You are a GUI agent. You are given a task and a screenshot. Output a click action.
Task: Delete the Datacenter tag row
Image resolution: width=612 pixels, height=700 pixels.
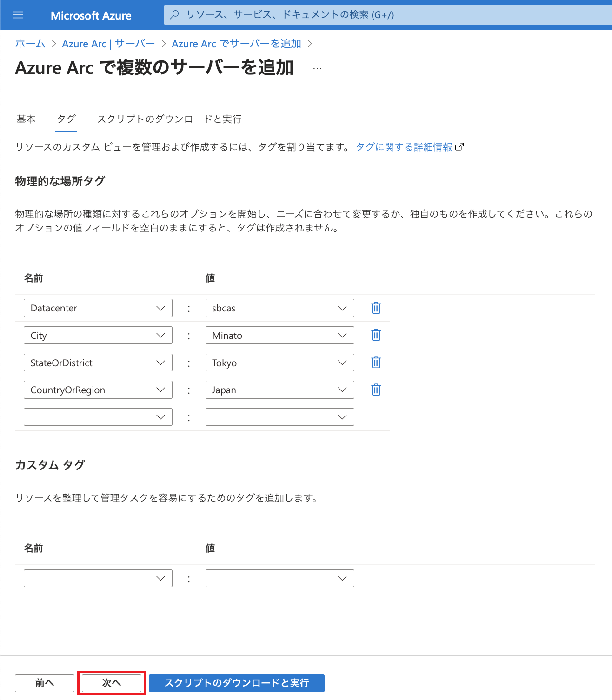click(376, 308)
